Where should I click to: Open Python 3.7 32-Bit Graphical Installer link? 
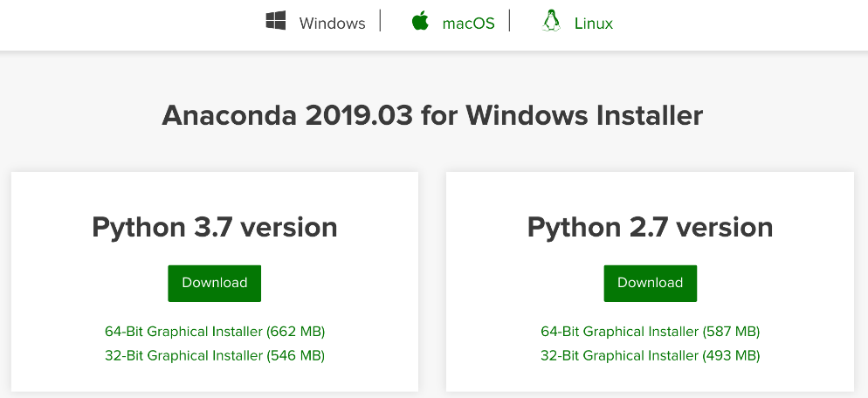click(x=215, y=355)
